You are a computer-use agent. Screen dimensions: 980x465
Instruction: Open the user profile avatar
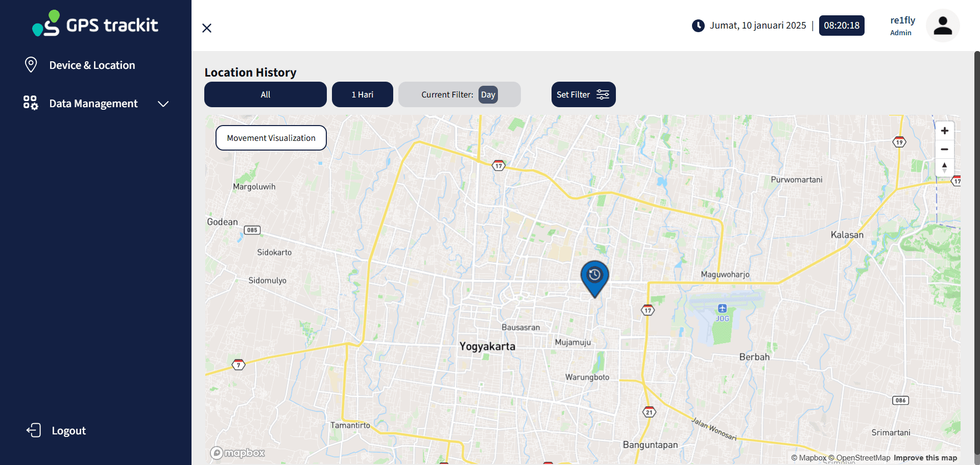point(942,26)
